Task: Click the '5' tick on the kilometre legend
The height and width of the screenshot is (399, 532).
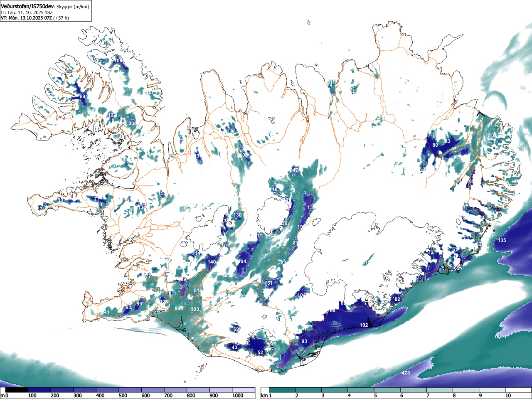Action: click(x=375, y=396)
